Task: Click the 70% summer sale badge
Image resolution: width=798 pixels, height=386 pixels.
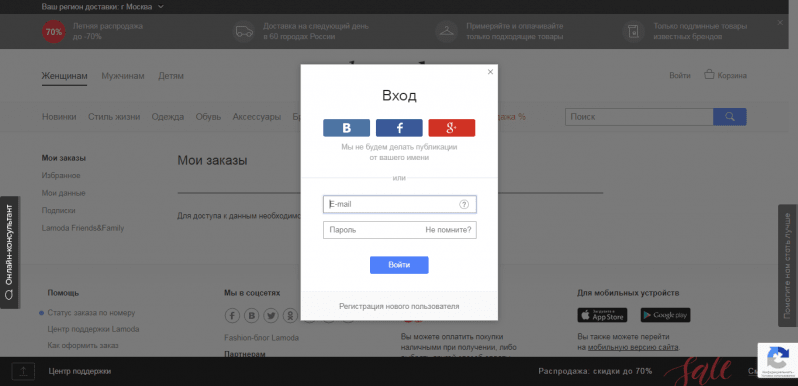Action: [x=53, y=32]
